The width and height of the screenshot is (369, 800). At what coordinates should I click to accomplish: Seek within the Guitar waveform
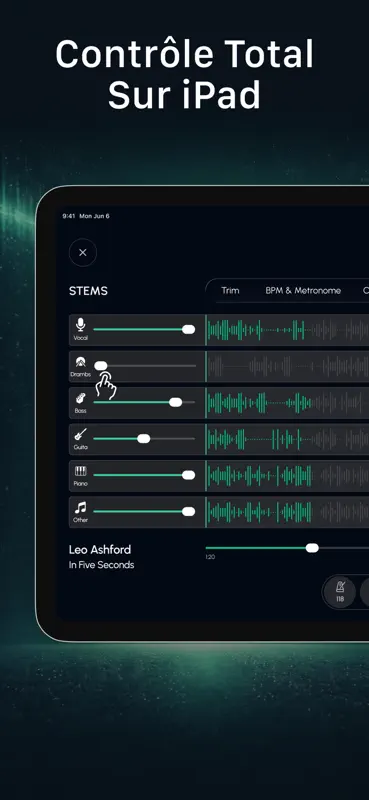287,439
